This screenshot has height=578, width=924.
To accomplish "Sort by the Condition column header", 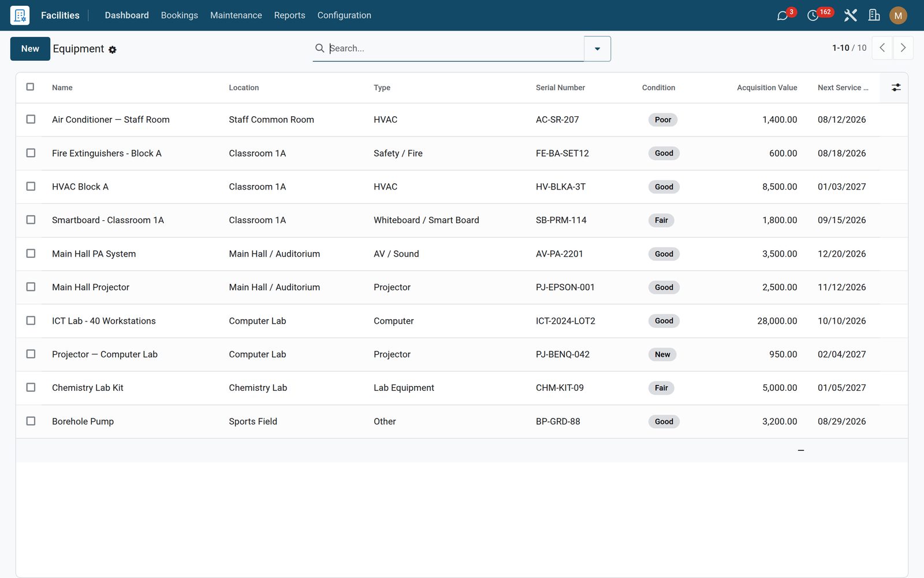I will pyautogui.click(x=658, y=88).
